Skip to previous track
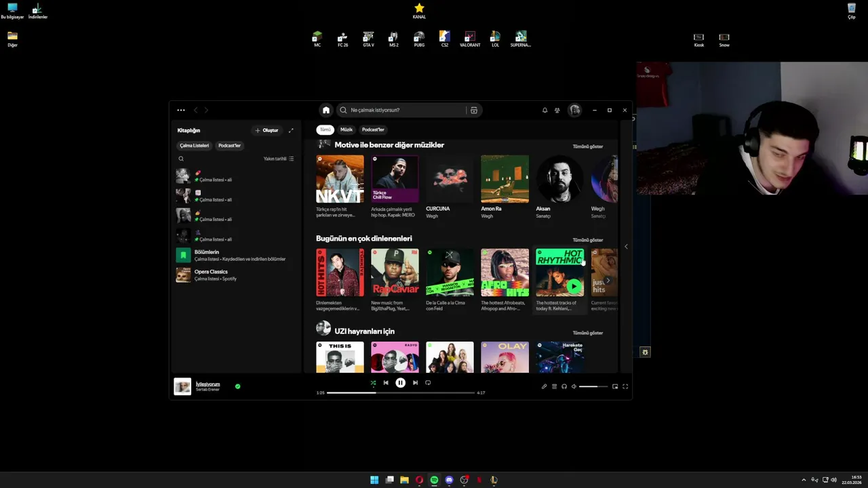This screenshot has height=488, width=868. 386,383
